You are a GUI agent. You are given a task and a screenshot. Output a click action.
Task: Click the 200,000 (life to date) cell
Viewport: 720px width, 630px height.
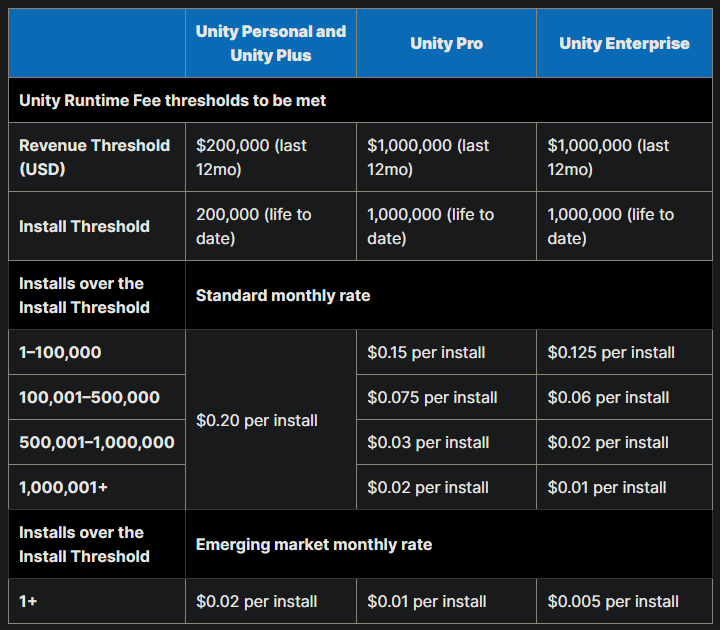click(271, 226)
